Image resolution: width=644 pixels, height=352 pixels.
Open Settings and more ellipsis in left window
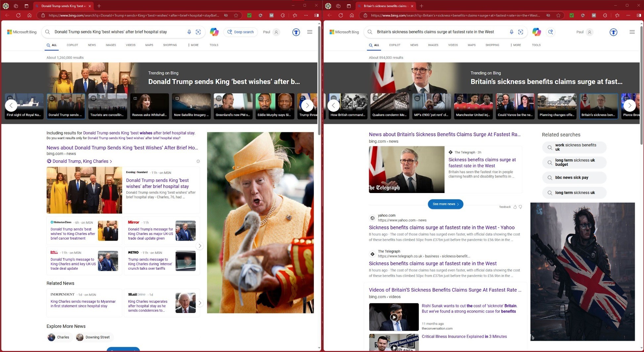coord(306,15)
